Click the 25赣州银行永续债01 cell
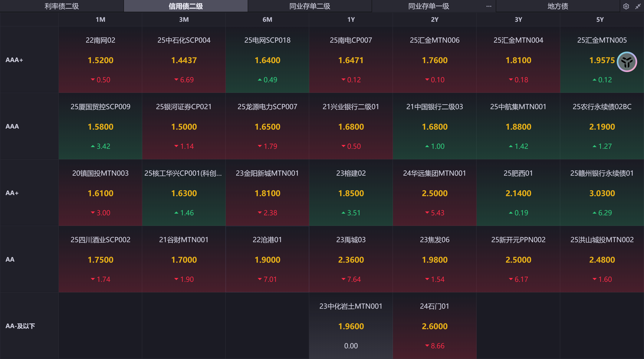The height and width of the screenshot is (359, 644). tap(602, 193)
